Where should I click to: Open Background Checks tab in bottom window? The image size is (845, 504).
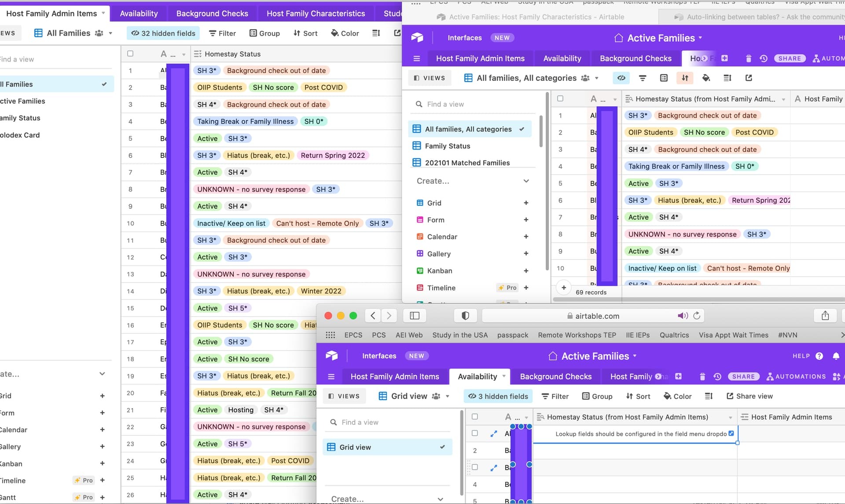[x=556, y=376]
